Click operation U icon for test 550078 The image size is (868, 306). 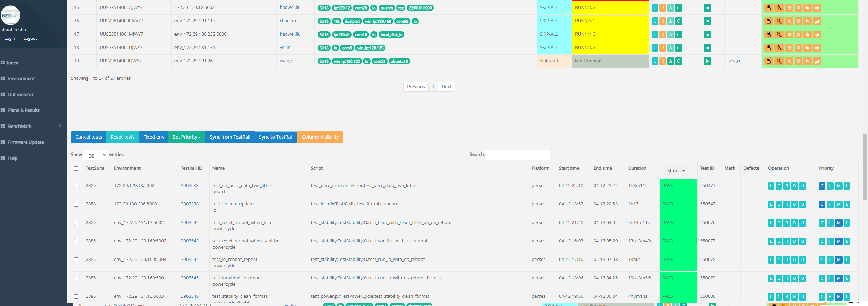pyautogui.click(x=803, y=260)
